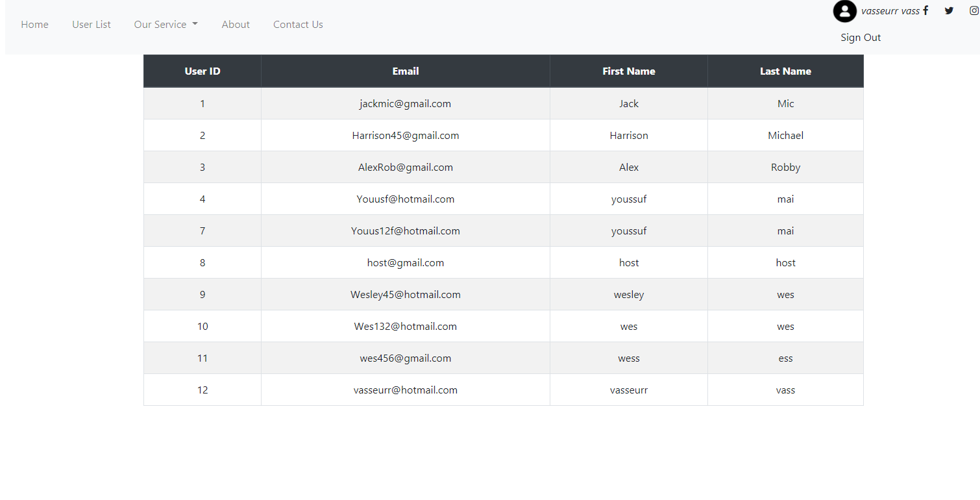Click User ID cell 10
980x500 pixels.
click(x=202, y=327)
